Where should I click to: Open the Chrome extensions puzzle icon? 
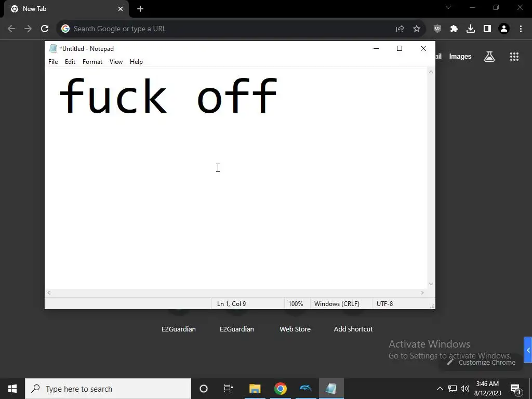(454, 29)
